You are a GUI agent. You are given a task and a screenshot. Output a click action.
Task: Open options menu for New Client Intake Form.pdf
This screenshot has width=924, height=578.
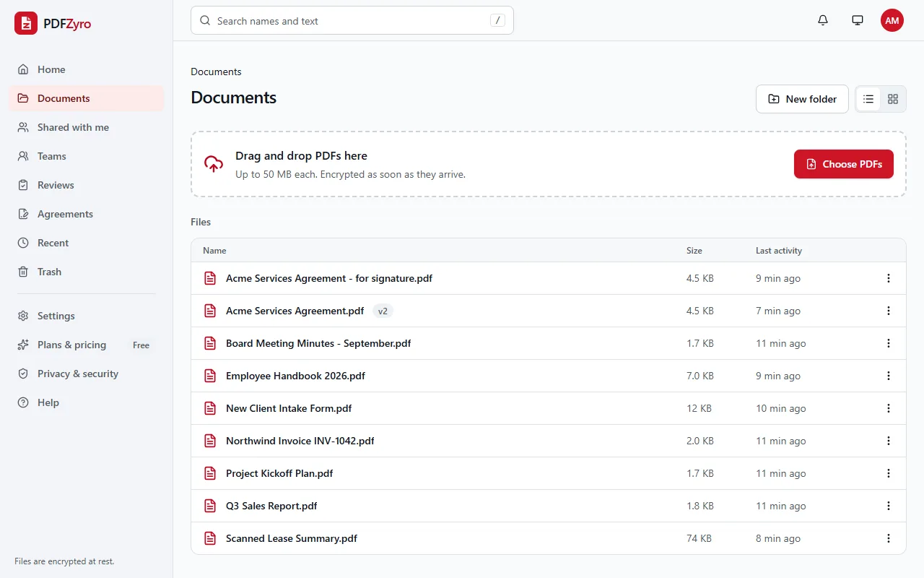[889, 408]
